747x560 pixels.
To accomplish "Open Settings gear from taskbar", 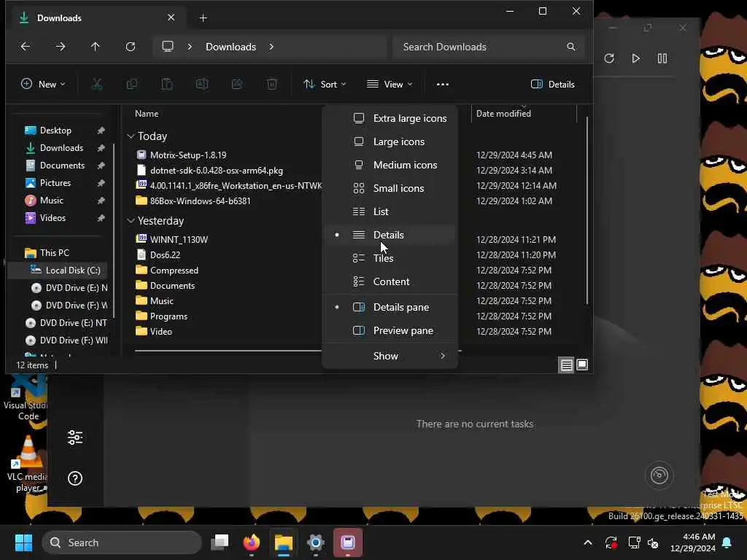I will pos(315,542).
